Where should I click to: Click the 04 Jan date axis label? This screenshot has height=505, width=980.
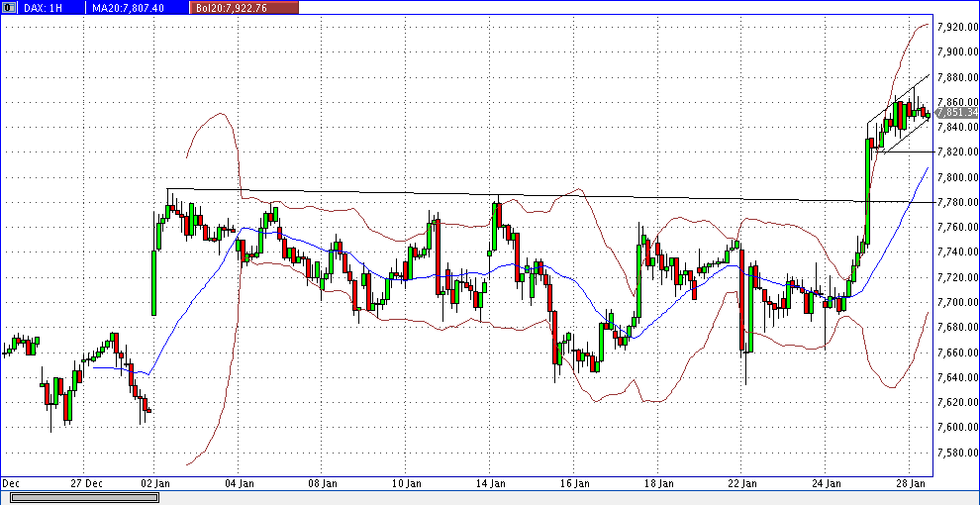click(x=239, y=483)
